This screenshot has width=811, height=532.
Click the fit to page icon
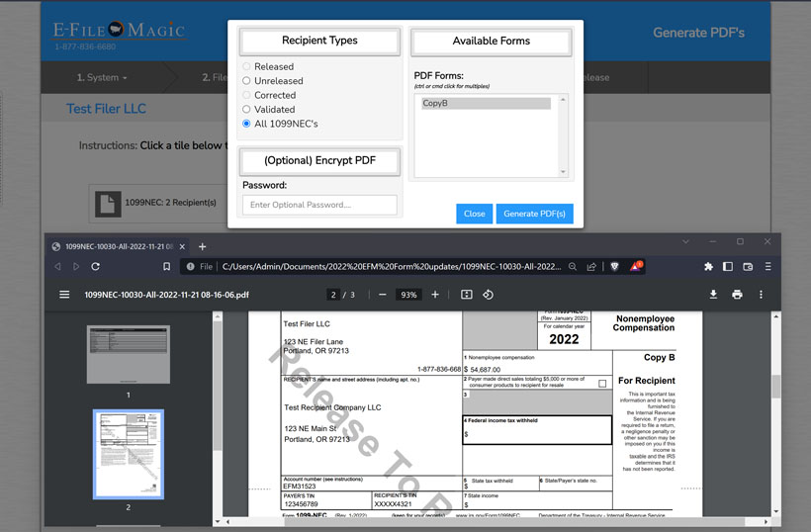pyautogui.click(x=467, y=295)
